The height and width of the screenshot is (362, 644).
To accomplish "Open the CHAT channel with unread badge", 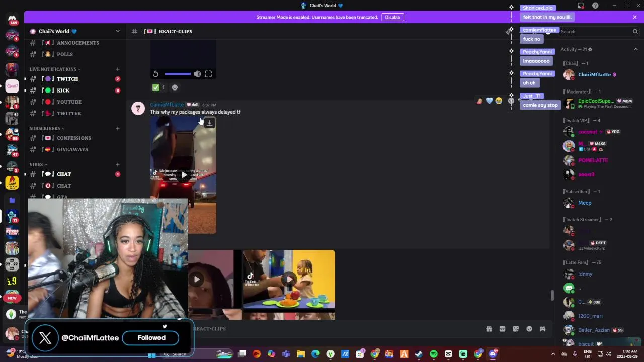I will (x=74, y=174).
